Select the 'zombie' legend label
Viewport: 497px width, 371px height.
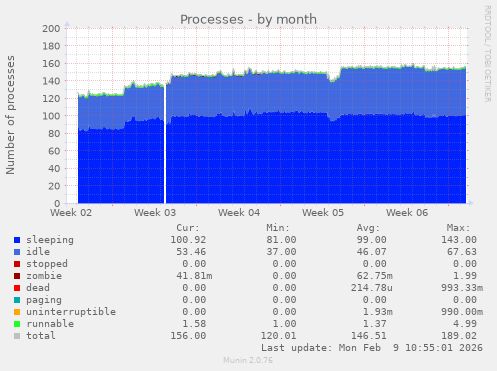tap(44, 276)
